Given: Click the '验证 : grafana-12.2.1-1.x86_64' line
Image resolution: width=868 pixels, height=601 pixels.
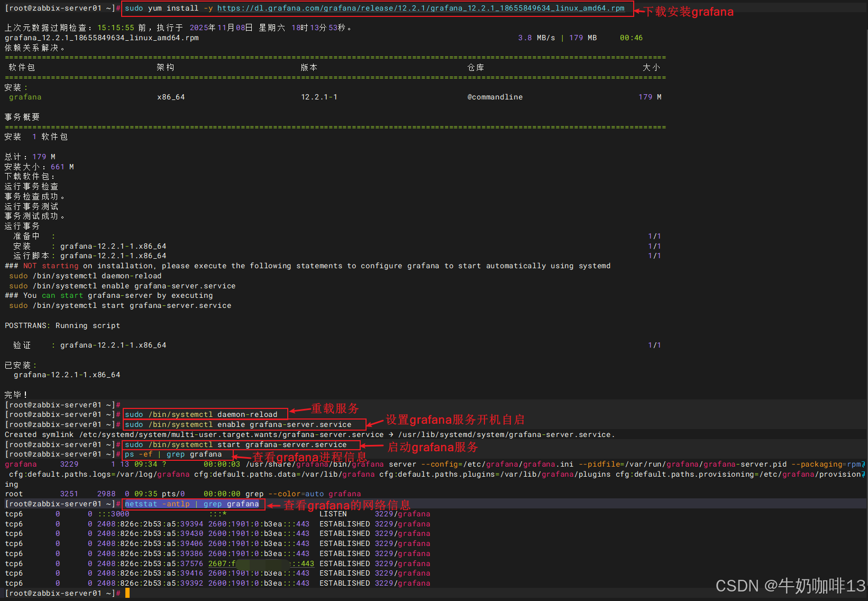Looking at the screenshot, I should (90, 345).
